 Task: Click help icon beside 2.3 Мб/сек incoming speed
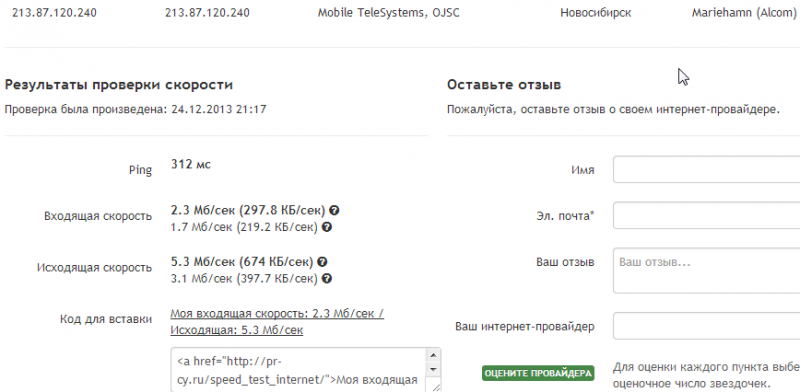coord(335,210)
